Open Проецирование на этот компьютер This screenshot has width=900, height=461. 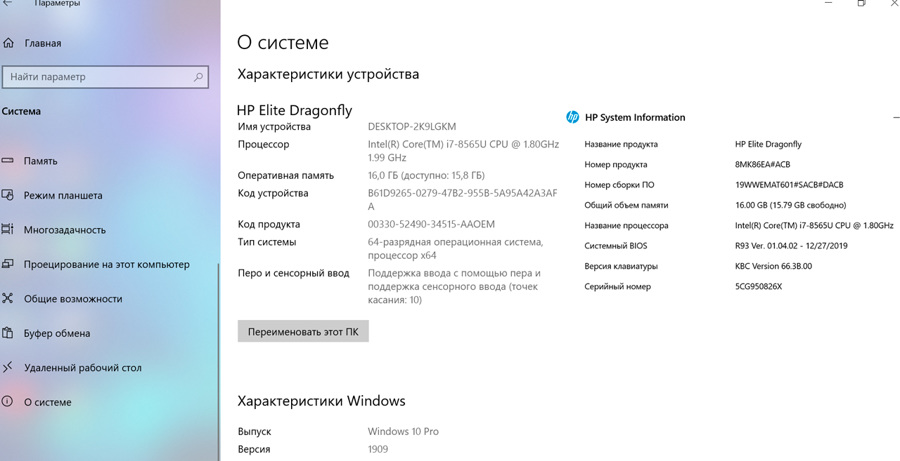pyautogui.click(x=109, y=264)
